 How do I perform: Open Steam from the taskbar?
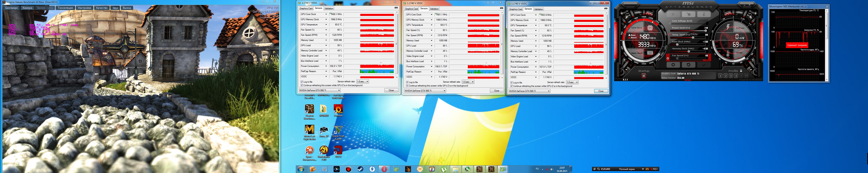click(361, 169)
